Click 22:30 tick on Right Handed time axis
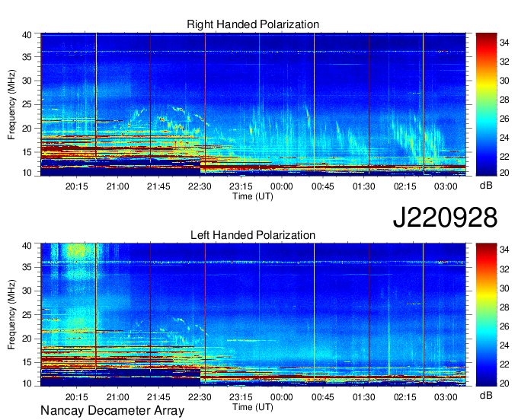The height and width of the screenshot is (420, 518). coord(200,186)
